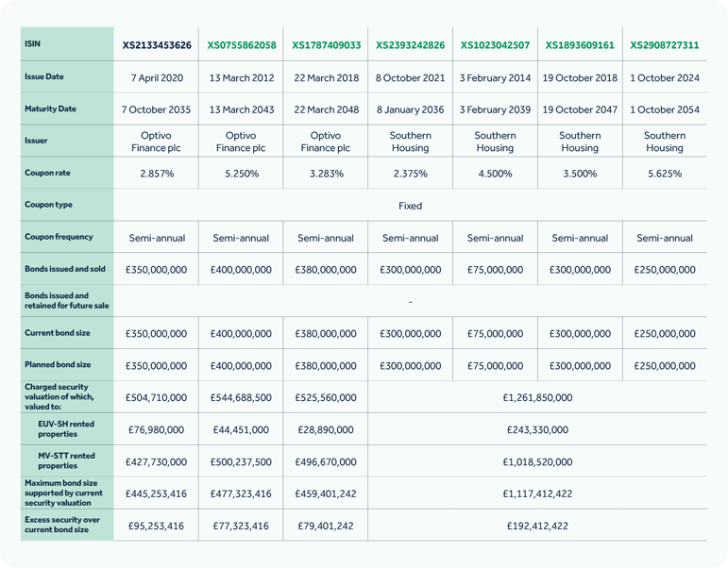This screenshot has height=568, width=728.
Task: Select the 5.625% coupon rate cell
Action: [665, 174]
